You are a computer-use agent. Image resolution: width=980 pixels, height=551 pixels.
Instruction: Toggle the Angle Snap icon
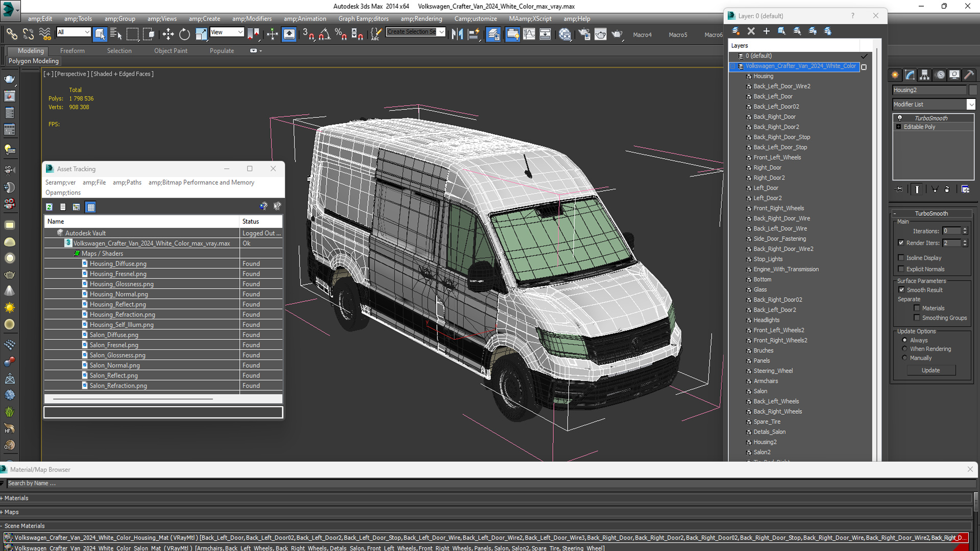pos(325,34)
